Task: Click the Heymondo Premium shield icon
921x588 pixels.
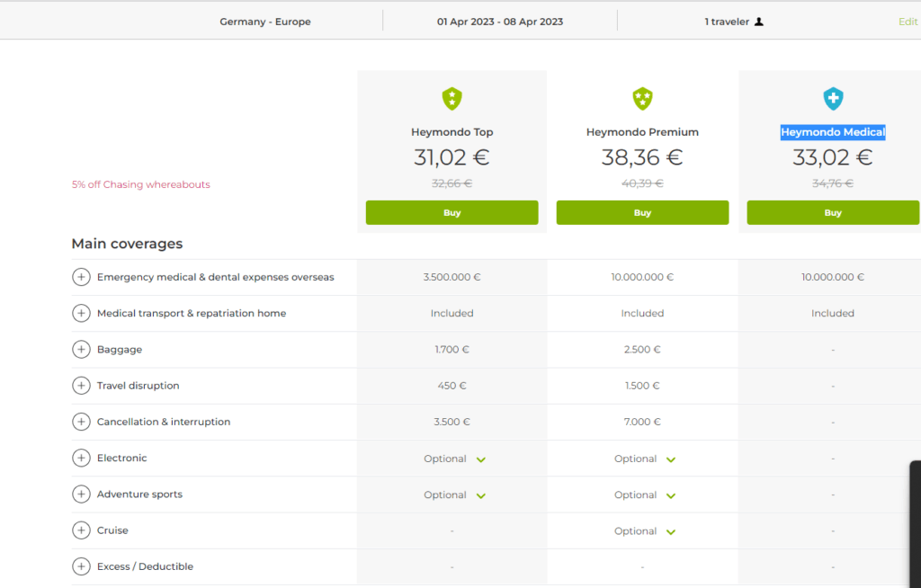Action: coord(642,99)
